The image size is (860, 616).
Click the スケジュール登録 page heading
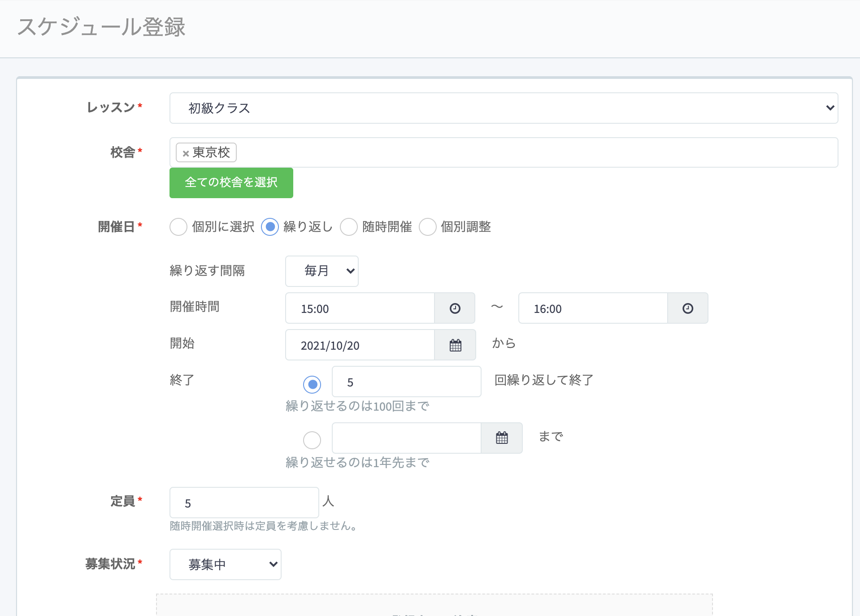101,27
